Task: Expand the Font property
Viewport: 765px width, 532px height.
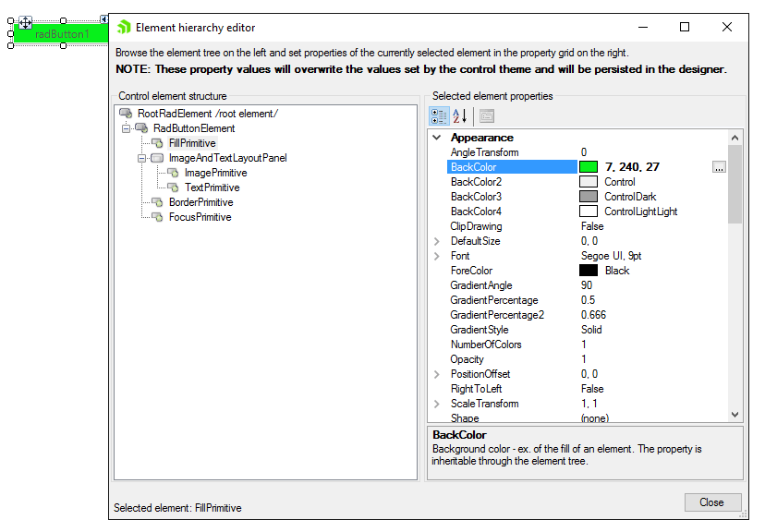Action: pyautogui.click(x=436, y=256)
